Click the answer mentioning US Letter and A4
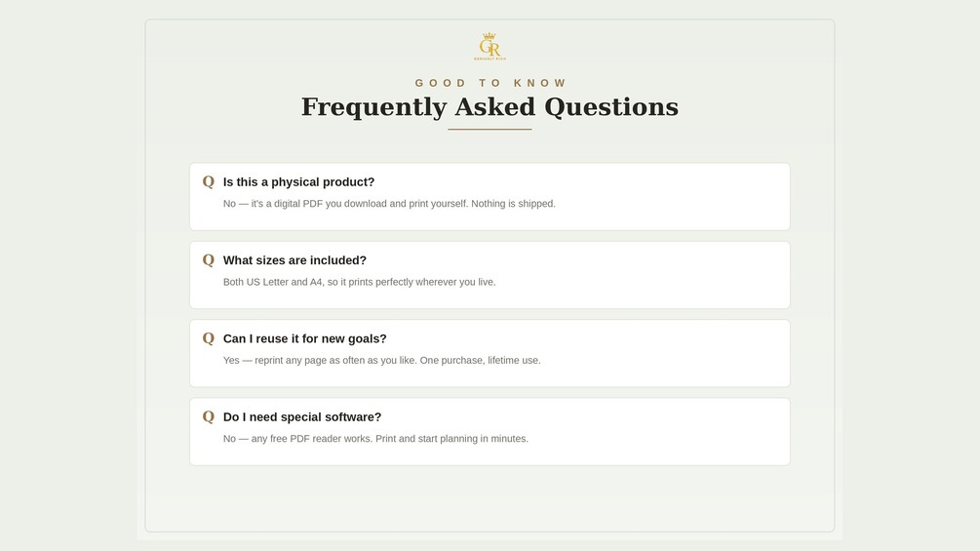This screenshot has height=551, width=980. click(x=360, y=282)
